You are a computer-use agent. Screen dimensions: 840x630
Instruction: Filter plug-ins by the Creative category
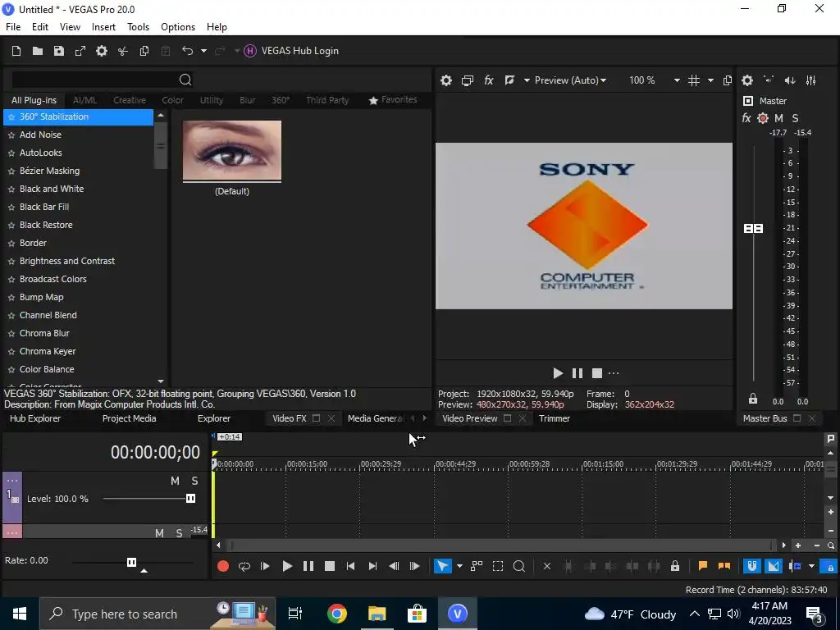coord(129,100)
